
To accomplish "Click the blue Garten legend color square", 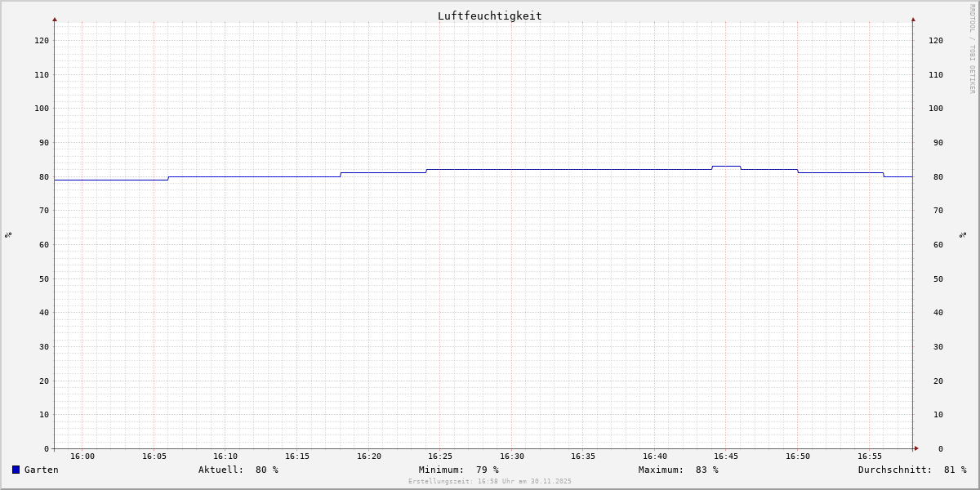I will click(x=16, y=470).
